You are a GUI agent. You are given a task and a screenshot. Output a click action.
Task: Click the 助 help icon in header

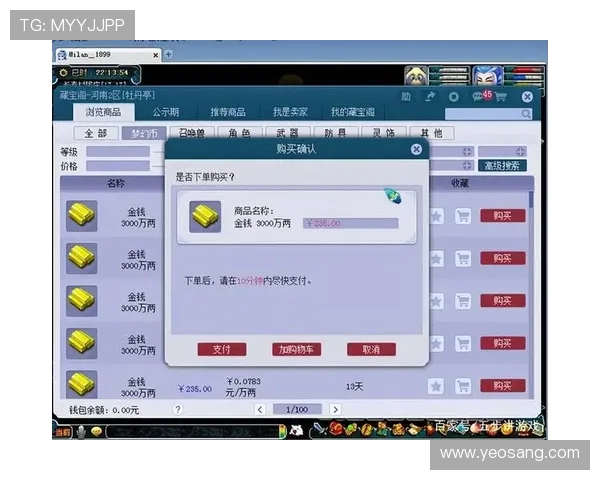(x=406, y=97)
